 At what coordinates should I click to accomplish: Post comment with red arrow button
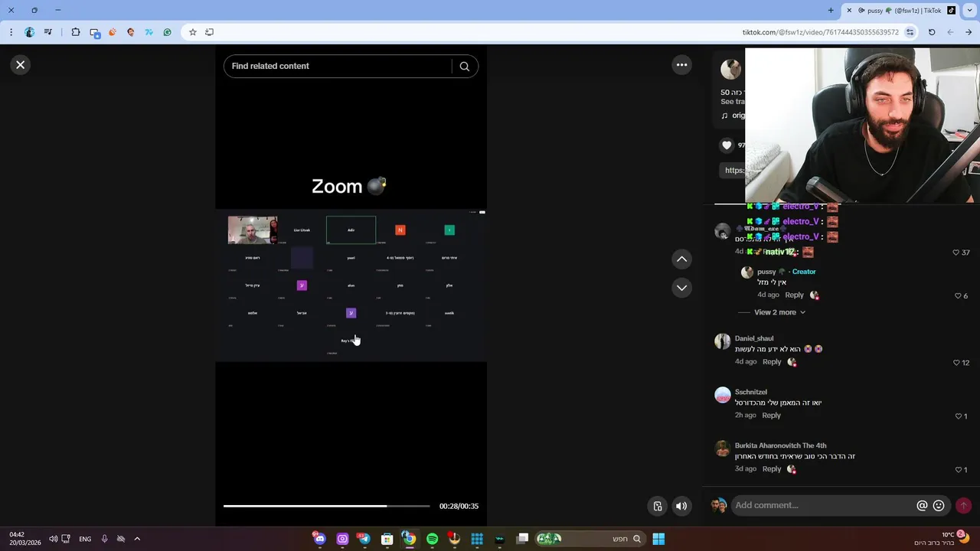coord(963,506)
